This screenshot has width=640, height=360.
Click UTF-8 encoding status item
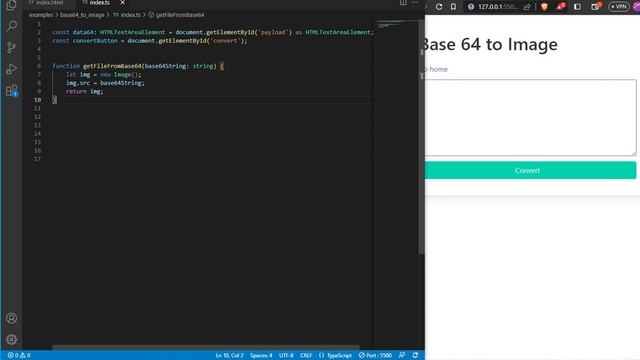286,356
